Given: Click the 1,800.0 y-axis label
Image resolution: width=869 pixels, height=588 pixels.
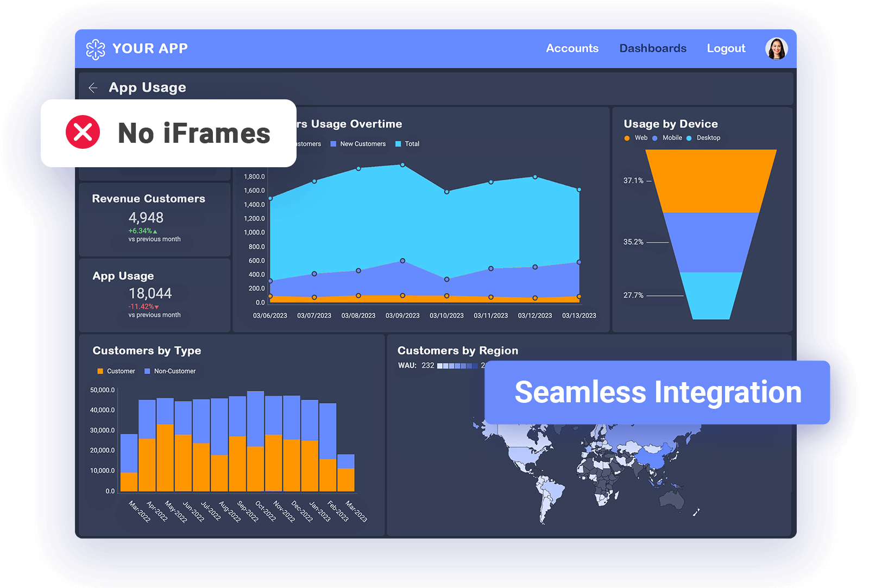Looking at the screenshot, I should click(254, 176).
